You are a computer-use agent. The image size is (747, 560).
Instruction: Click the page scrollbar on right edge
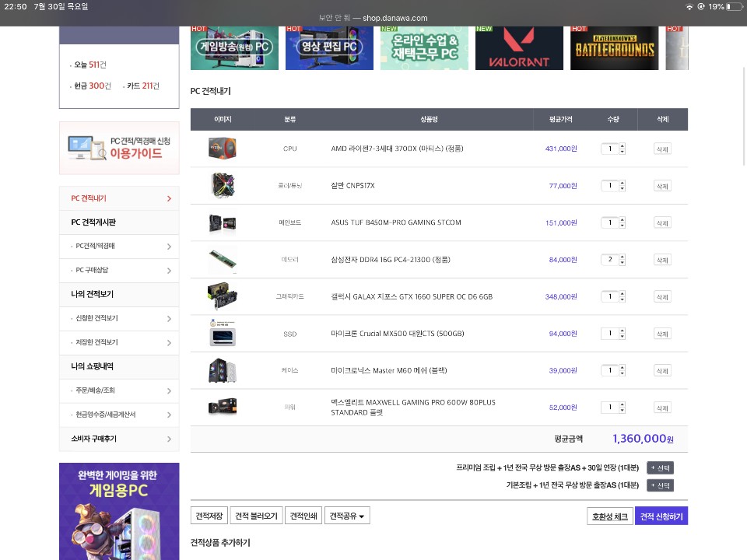(744, 116)
